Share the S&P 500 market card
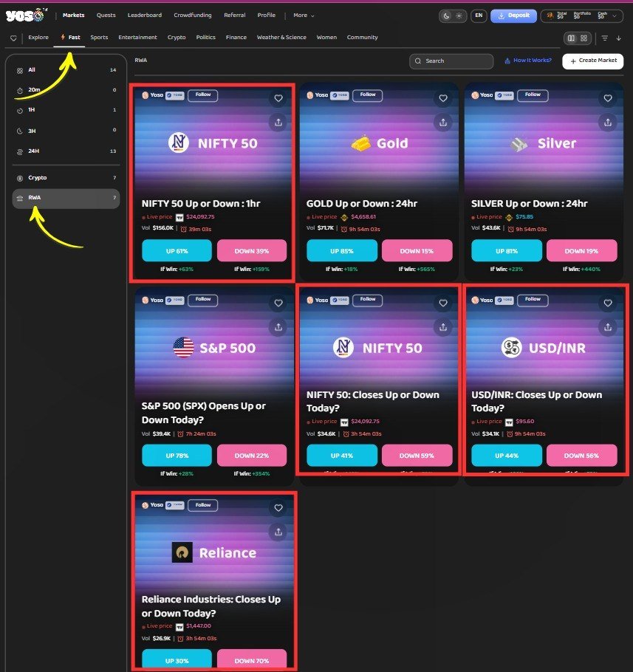The width and height of the screenshot is (633, 672). 278,327
